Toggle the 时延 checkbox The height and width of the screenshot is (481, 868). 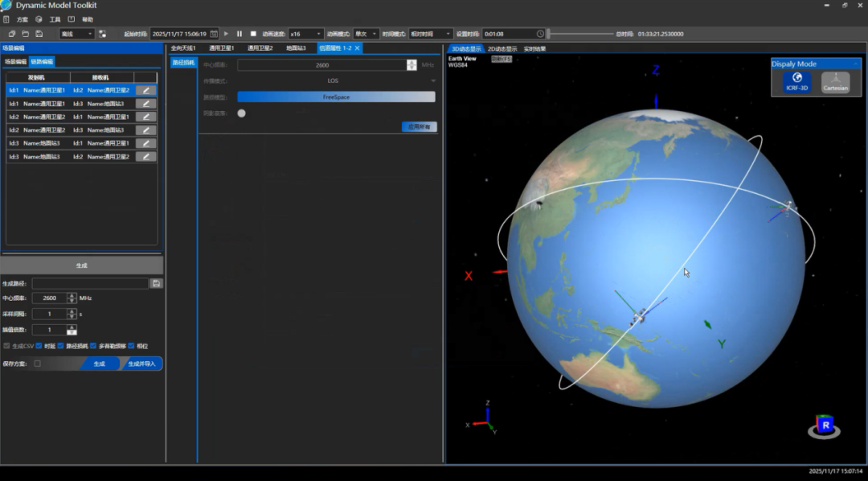[39, 346]
